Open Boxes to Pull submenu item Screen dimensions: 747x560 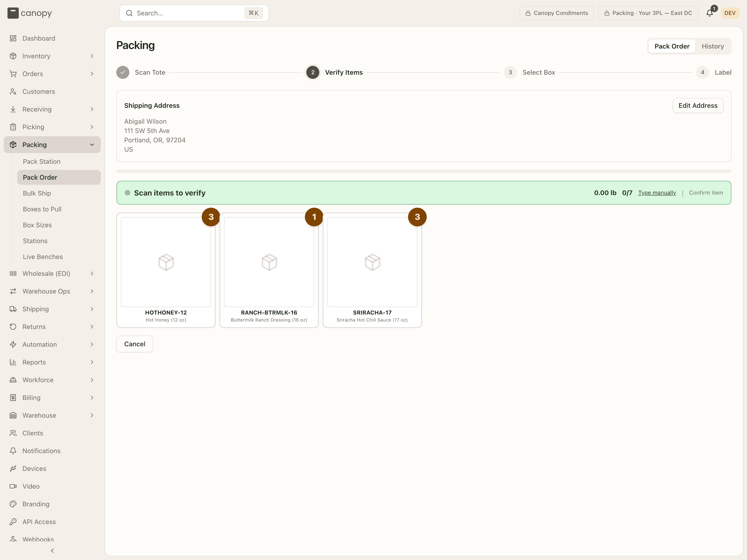click(x=59, y=209)
